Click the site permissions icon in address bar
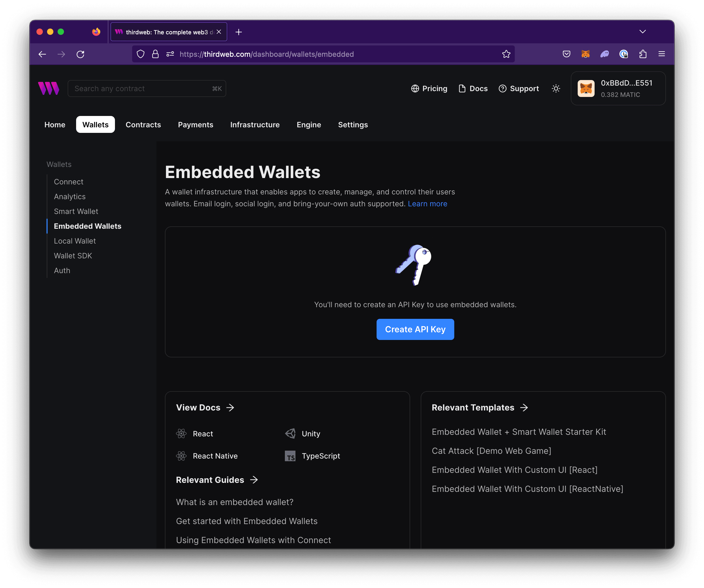 click(170, 54)
